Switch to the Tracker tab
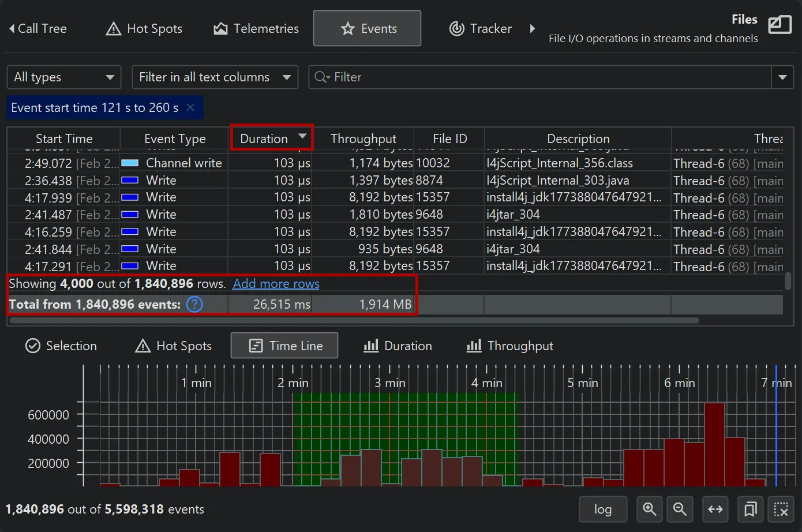 [479, 28]
